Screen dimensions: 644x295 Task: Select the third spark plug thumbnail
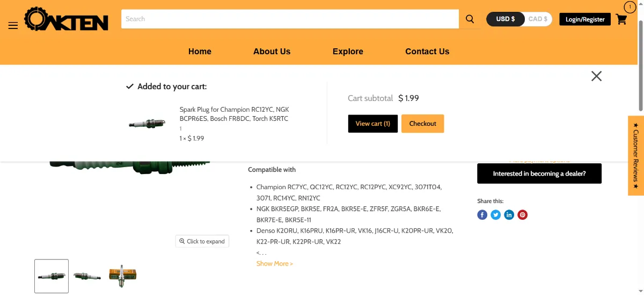click(123, 276)
